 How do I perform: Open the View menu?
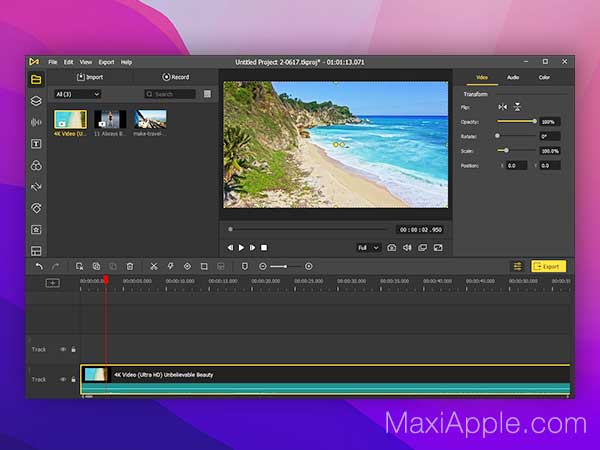[x=86, y=62]
